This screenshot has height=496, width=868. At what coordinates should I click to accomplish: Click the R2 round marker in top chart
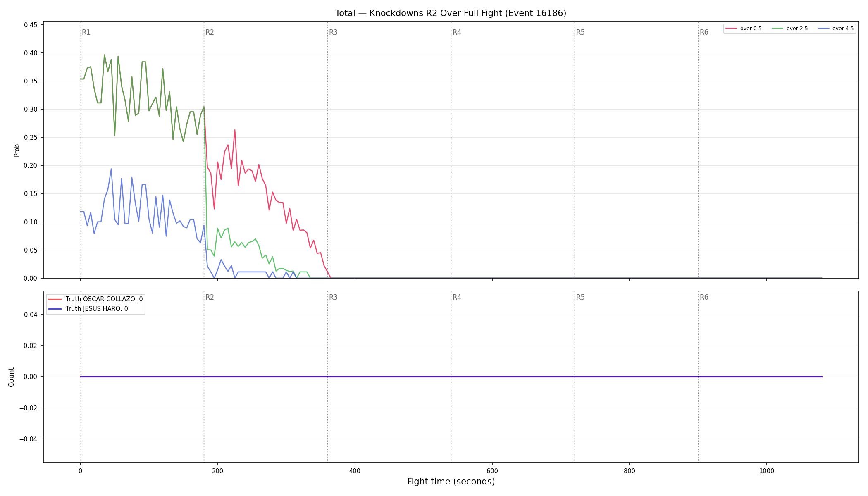tap(210, 32)
